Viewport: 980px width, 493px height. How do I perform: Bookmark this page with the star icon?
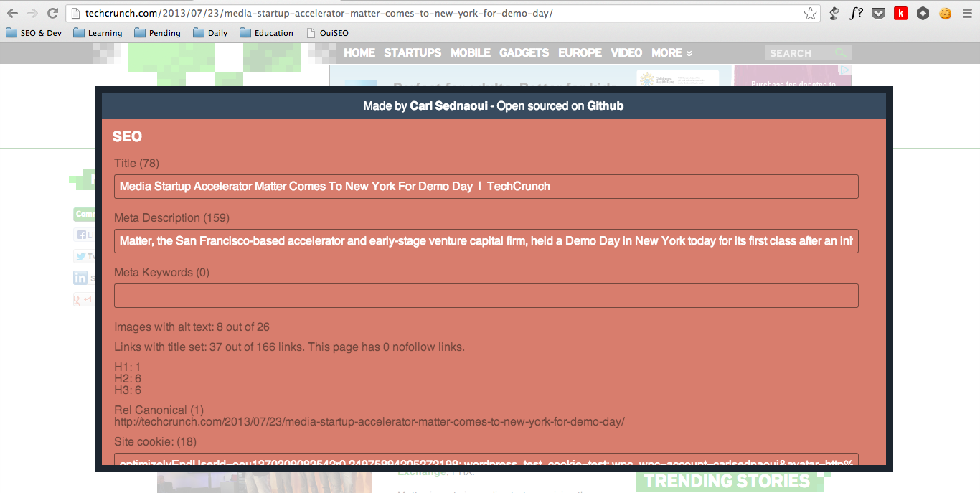[x=810, y=13]
